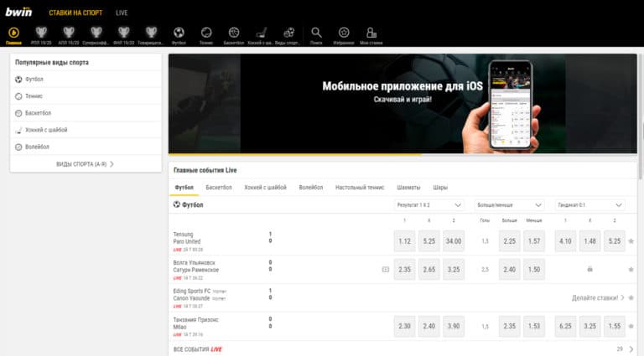Click the bwin logo

click(x=18, y=12)
